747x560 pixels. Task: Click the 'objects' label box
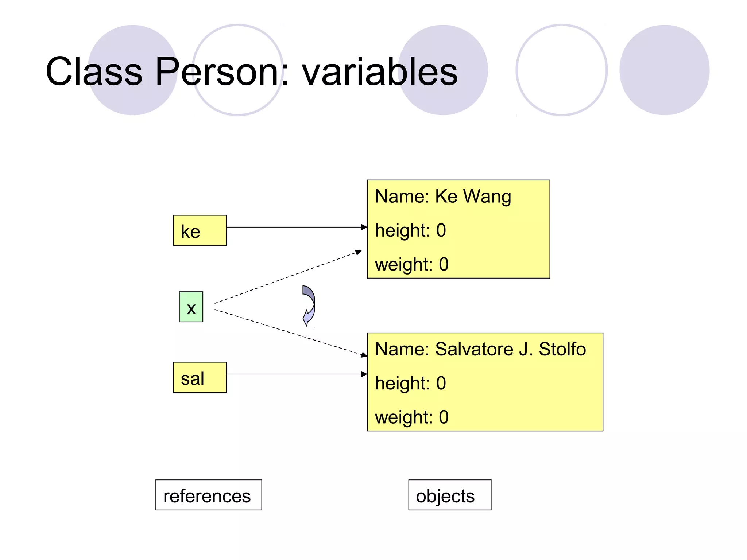449,495
